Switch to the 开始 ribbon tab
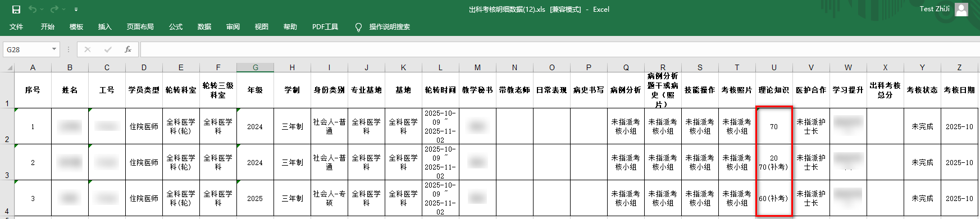The height and width of the screenshot is (219, 980). [x=48, y=26]
